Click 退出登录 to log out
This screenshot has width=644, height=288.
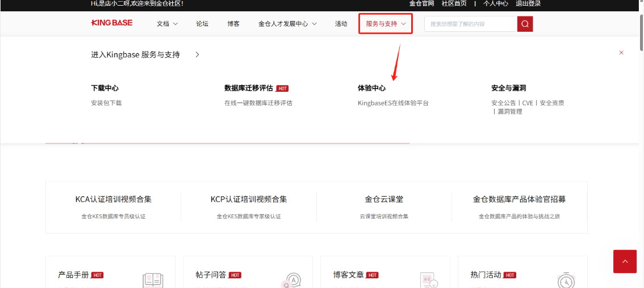tap(528, 4)
